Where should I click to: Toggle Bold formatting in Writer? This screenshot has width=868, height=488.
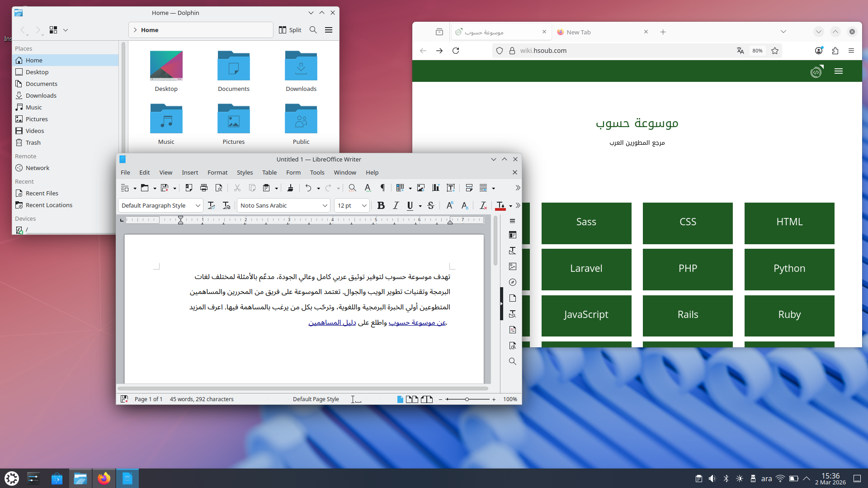tap(381, 205)
